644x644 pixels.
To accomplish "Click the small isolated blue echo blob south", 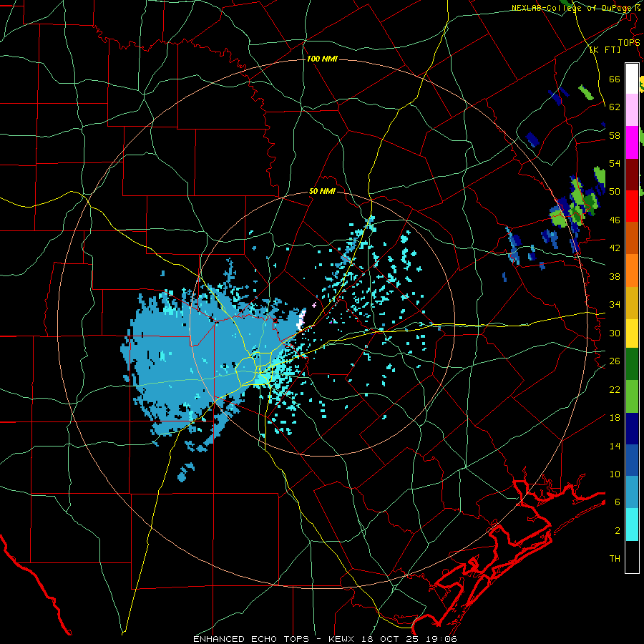I will 185,472.
